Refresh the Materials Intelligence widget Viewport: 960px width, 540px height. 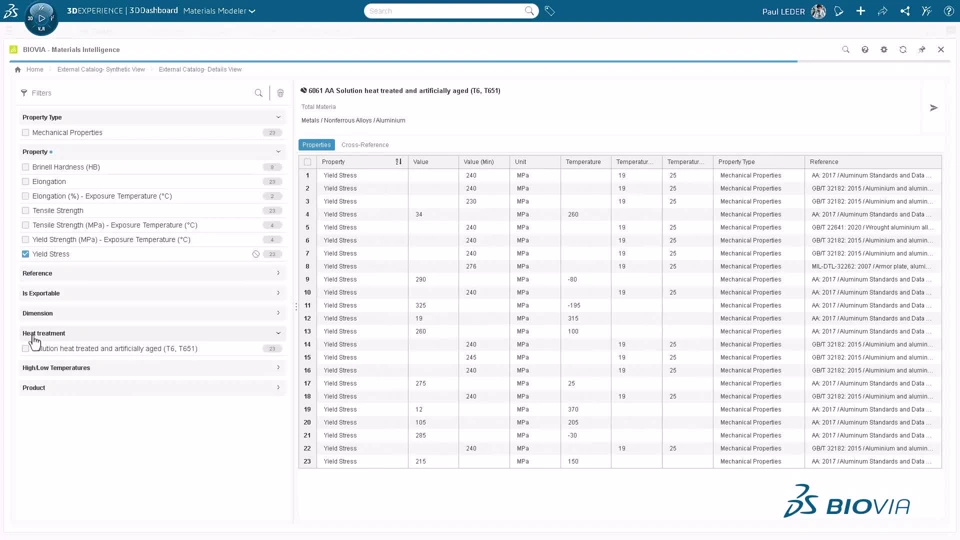[x=902, y=50]
